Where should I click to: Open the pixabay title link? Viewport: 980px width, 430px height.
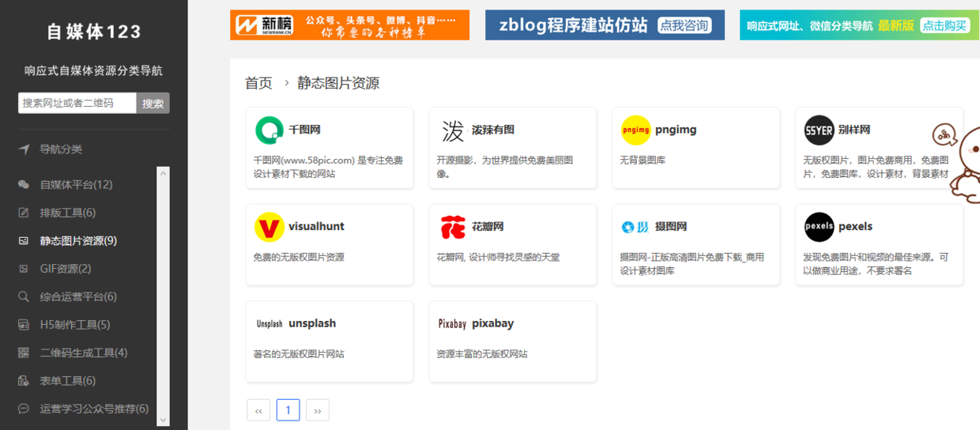(x=493, y=323)
